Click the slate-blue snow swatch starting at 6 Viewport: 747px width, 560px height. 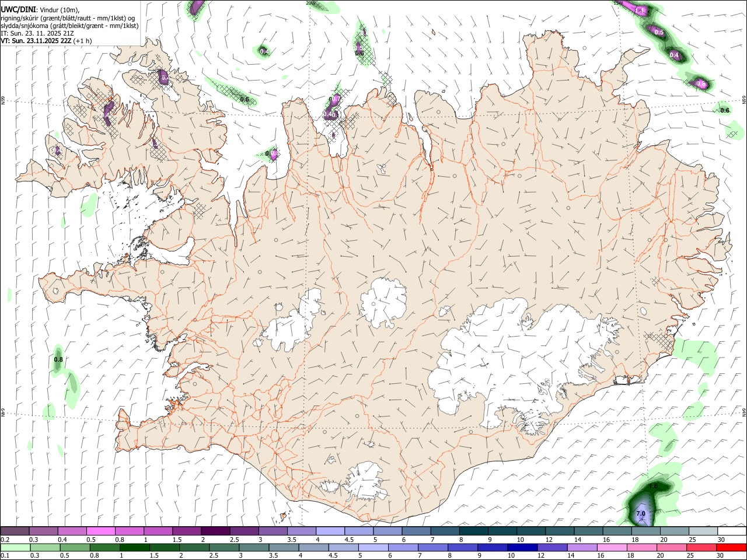pos(416,531)
